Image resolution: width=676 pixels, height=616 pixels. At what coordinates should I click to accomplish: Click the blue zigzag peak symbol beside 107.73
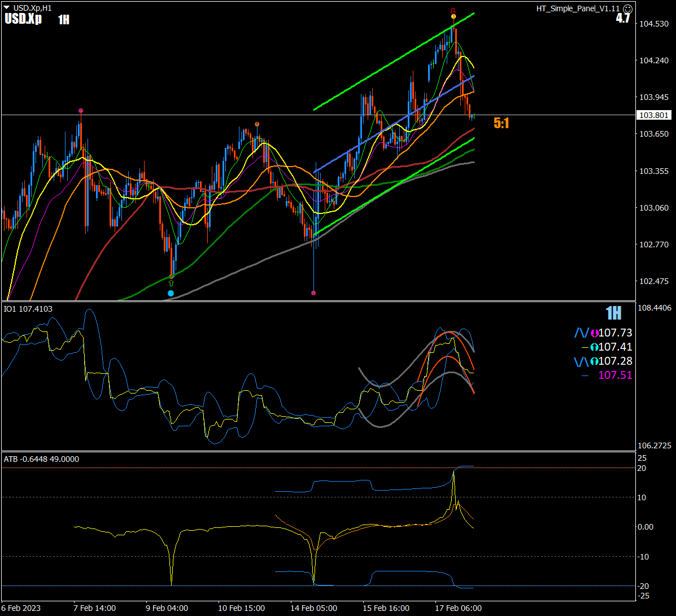click(x=581, y=333)
